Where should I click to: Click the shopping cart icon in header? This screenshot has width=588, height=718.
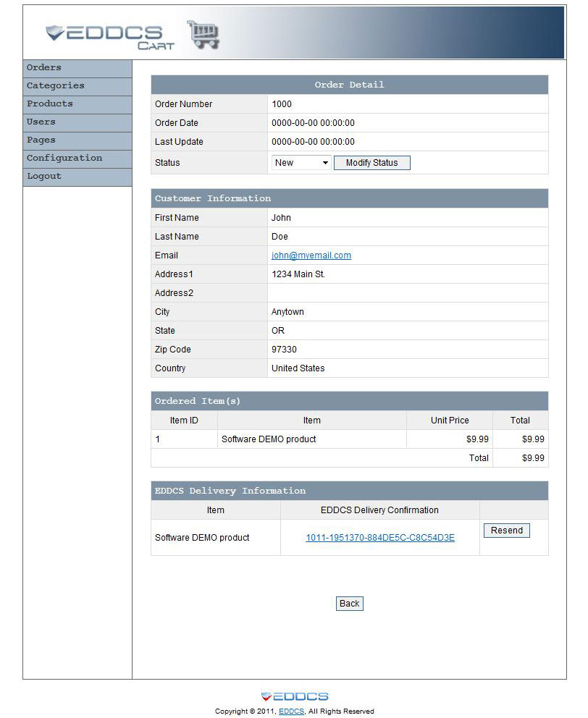203,35
